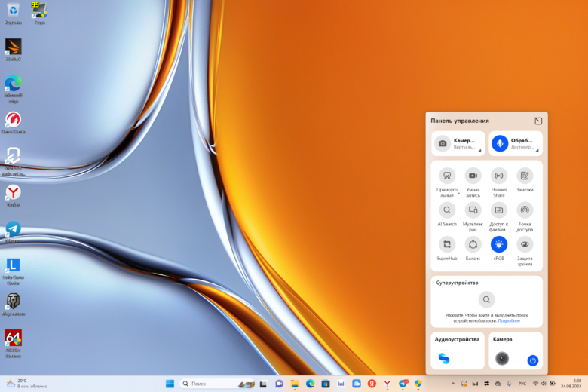Select the Lesta Game Center shortcut
Viewport: 588px width, 392px height.
click(13, 271)
